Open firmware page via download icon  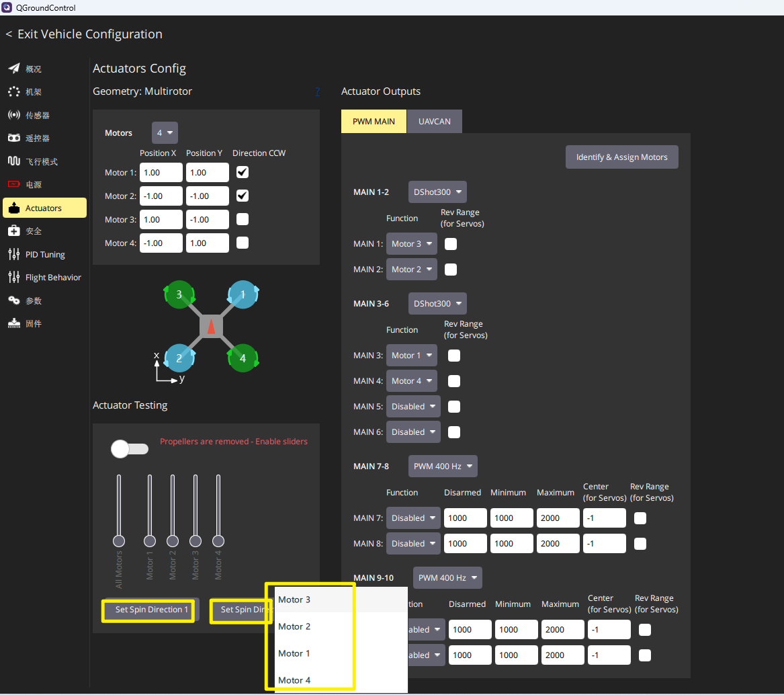pyautogui.click(x=14, y=323)
